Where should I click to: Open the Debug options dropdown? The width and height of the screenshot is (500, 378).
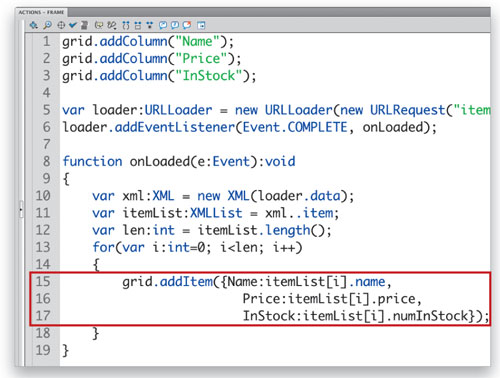point(112,25)
